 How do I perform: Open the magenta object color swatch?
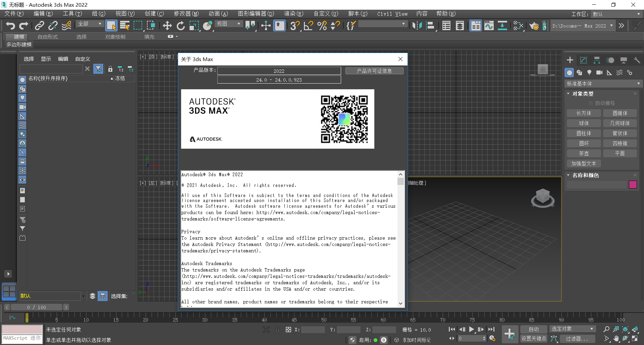point(633,185)
